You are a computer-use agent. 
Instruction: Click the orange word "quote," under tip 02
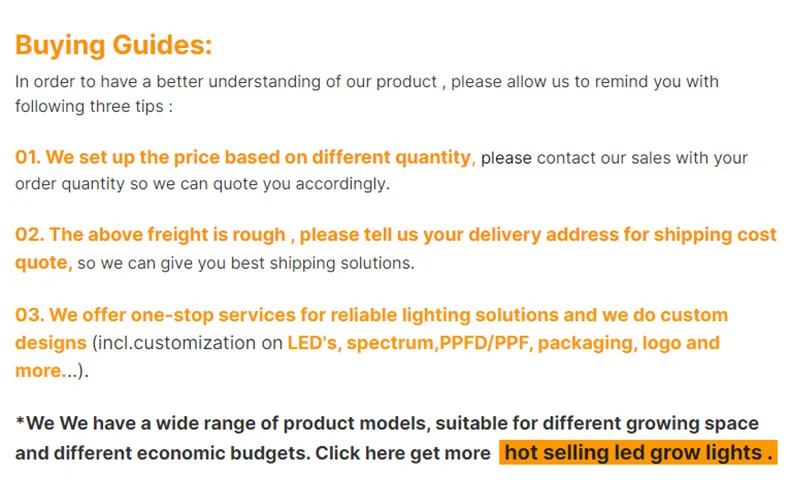[x=44, y=263]
